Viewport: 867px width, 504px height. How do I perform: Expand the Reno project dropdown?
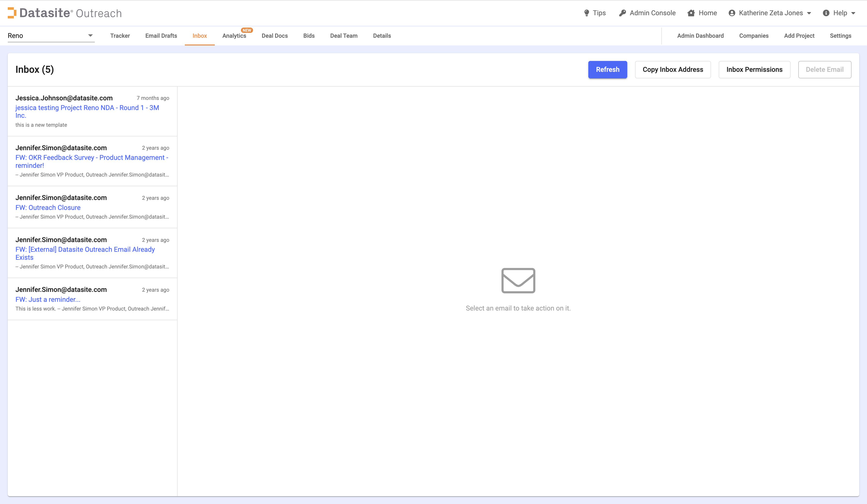pyautogui.click(x=90, y=36)
